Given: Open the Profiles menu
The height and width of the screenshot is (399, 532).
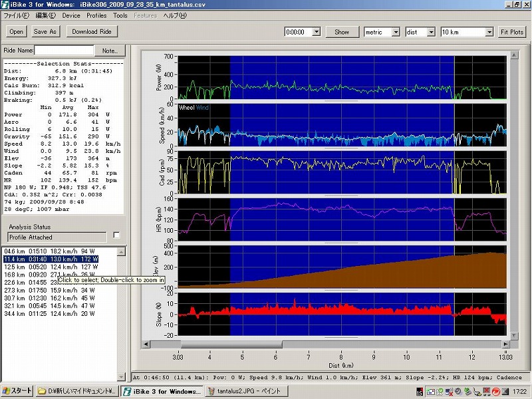Looking at the screenshot, I should pos(96,15).
